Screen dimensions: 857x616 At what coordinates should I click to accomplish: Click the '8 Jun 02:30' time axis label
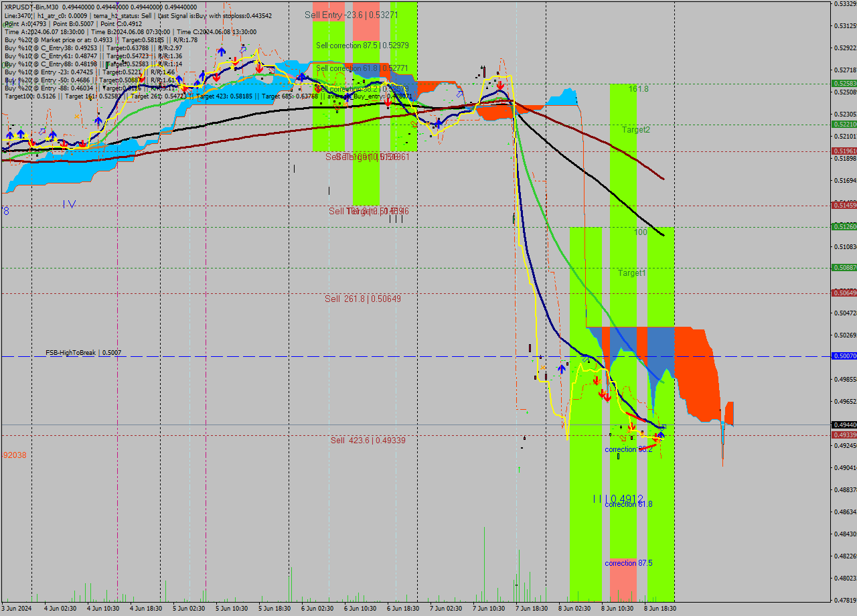[x=574, y=609]
